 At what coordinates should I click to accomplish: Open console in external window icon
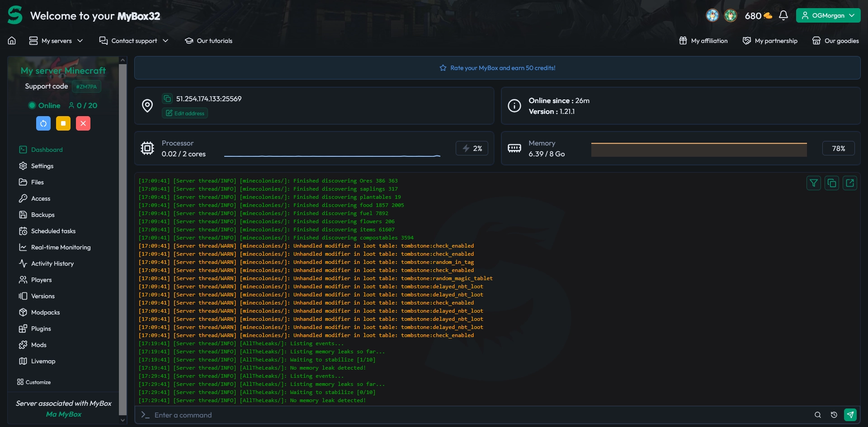(849, 183)
